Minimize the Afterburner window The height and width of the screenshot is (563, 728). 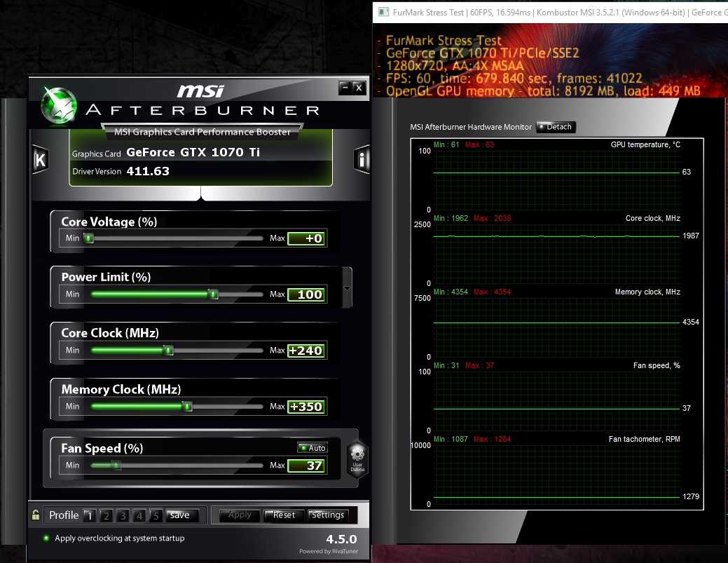coord(345,88)
